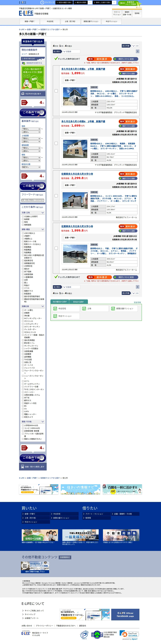Viewport: 161px width, 644px height.
Task: Enable 太陽光発電システム filter
Action: pyautogui.click(x=23, y=395)
